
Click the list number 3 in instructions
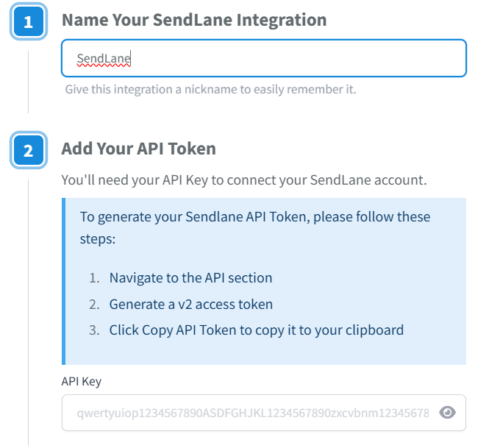coord(93,330)
